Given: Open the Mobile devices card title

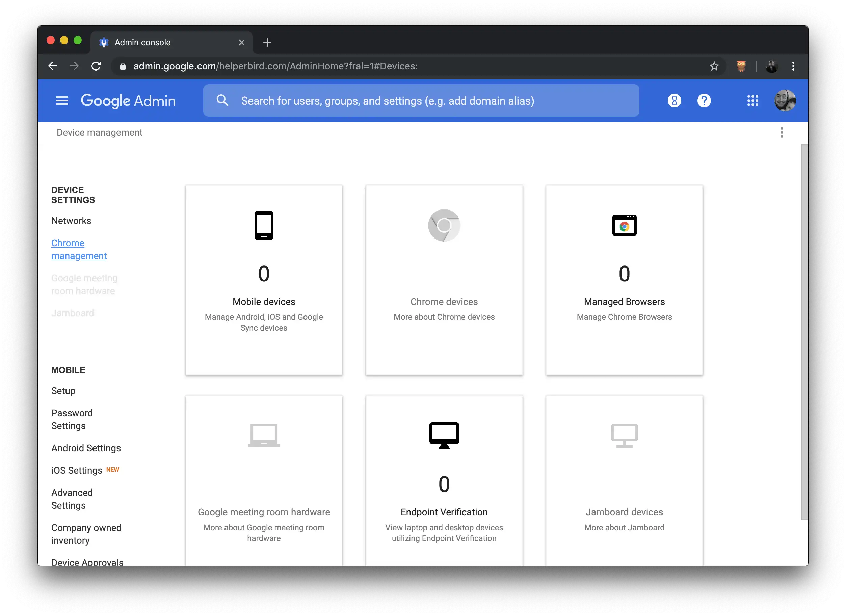Looking at the screenshot, I should (264, 302).
